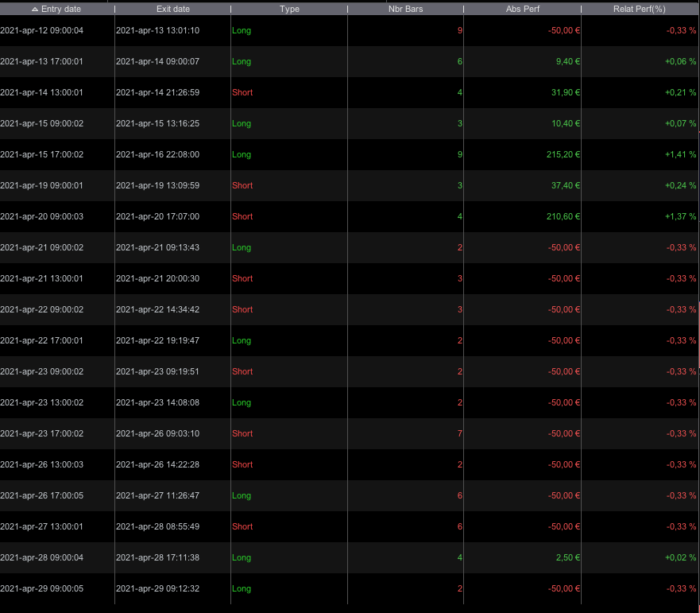Select exit date 2021-apr-27 11:26:47
The width and height of the screenshot is (700, 613).
(157, 495)
